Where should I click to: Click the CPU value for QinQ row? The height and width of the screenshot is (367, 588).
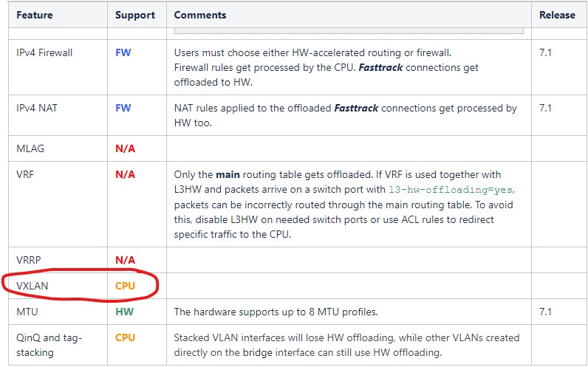(126, 338)
